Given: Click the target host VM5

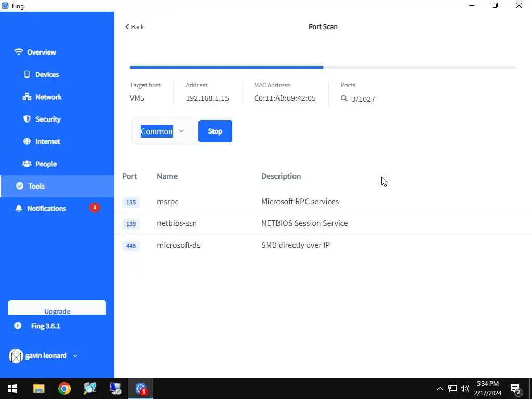Looking at the screenshot, I should click(x=137, y=98).
